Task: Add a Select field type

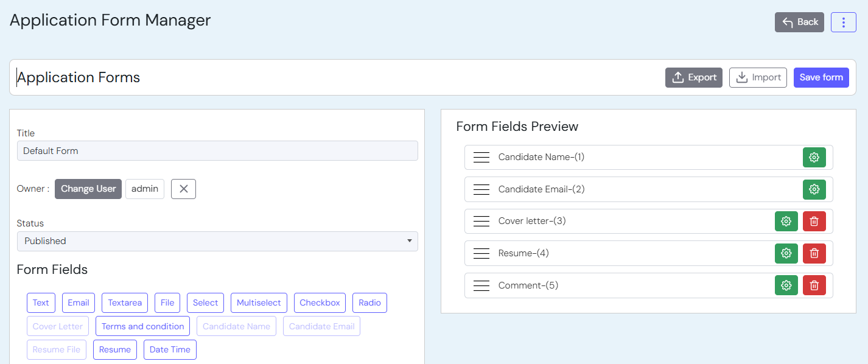Action: coord(205,303)
